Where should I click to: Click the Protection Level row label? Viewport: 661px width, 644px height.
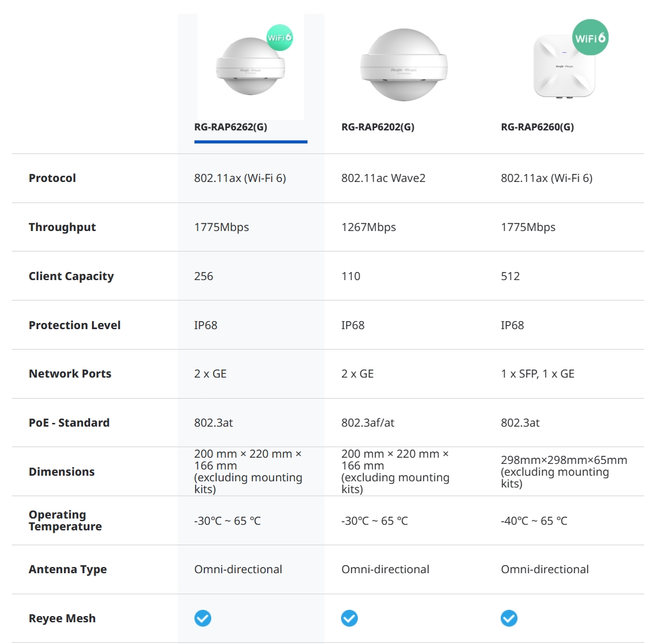(x=75, y=325)
